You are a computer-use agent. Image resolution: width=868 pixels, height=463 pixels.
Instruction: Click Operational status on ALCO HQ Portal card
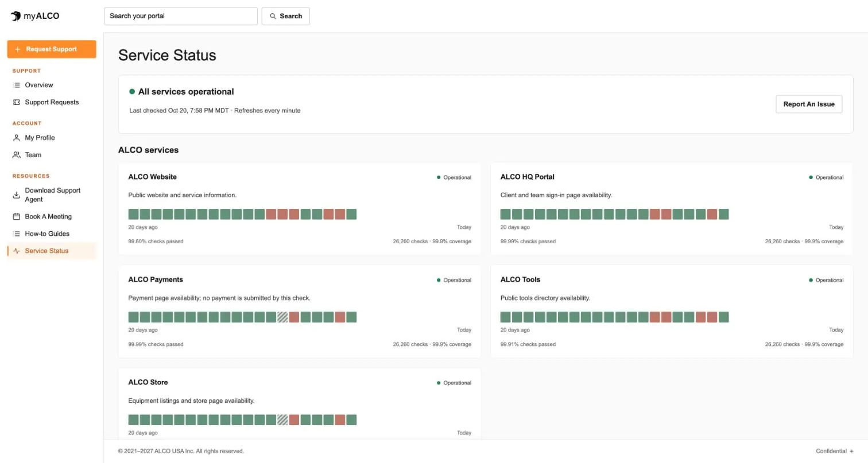pyautogui.click(x=826, y=178)
